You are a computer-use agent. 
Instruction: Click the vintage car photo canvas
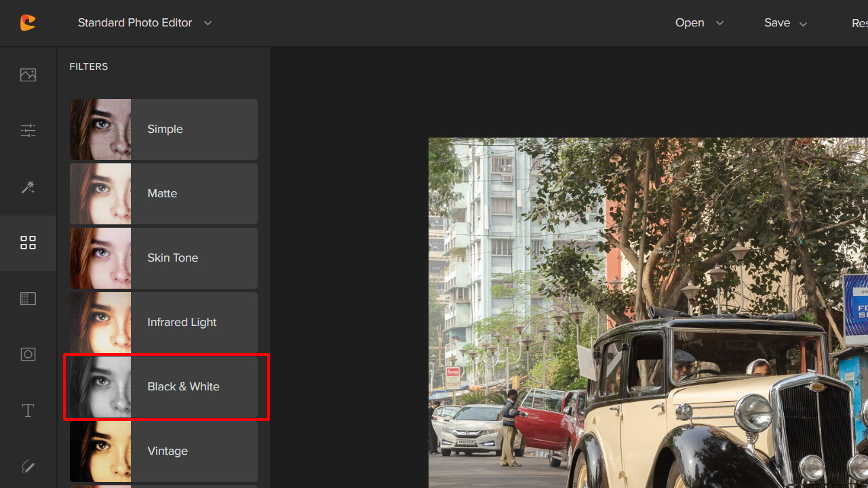pos(648,312)
